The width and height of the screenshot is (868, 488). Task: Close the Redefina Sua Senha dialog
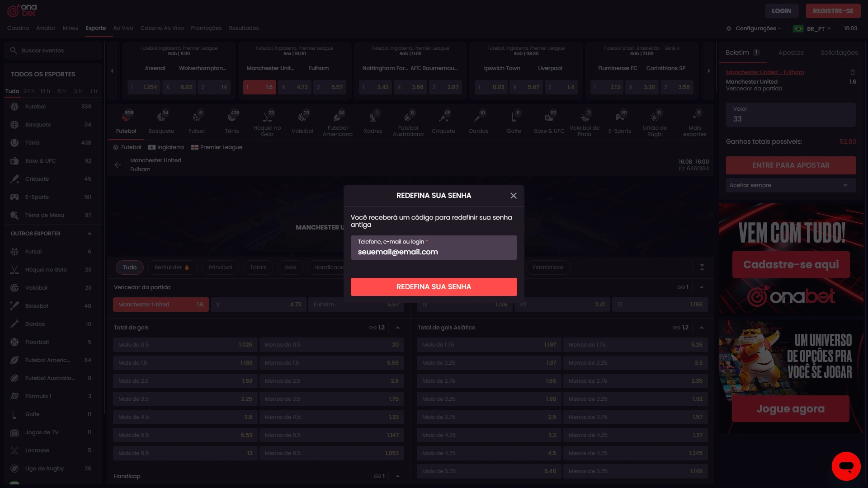pyautogui.click(x=513, y=196)
